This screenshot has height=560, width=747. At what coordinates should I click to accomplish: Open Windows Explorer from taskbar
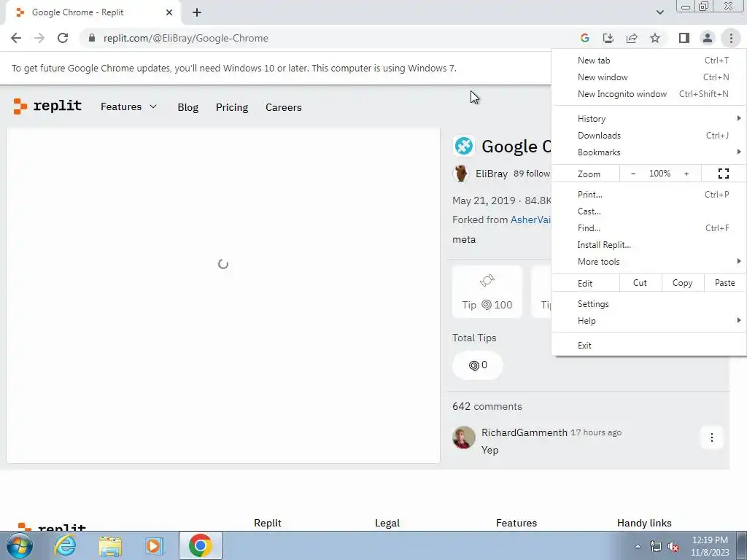coord(109,545)
